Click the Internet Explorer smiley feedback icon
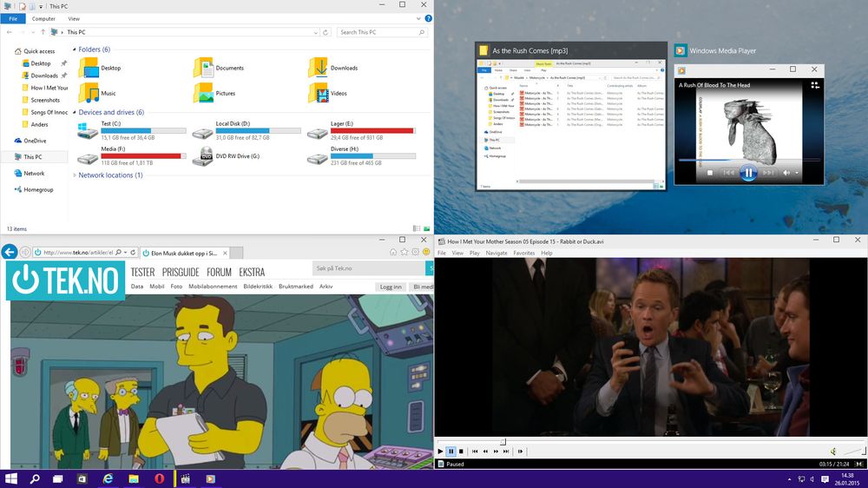Image resolution: width=868 pixels, height=488 pixels. tap(426, 252)
